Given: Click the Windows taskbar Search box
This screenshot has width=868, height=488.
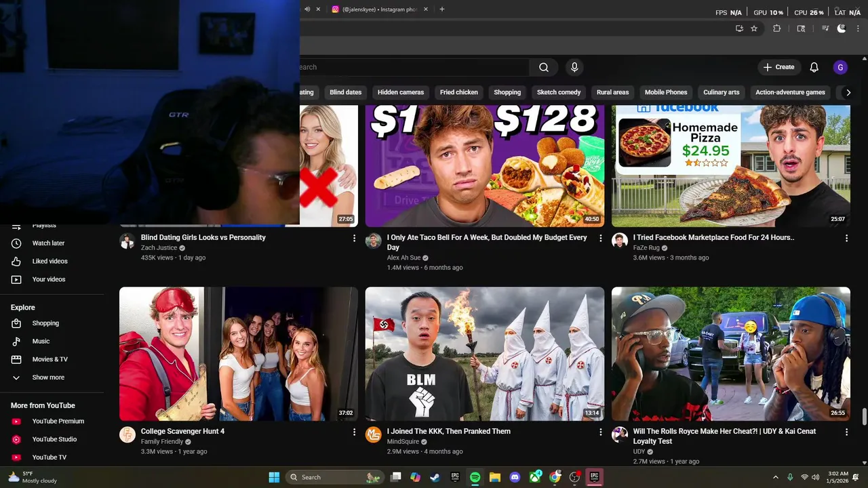Looking at the screenshot, I should coord(335,477).
